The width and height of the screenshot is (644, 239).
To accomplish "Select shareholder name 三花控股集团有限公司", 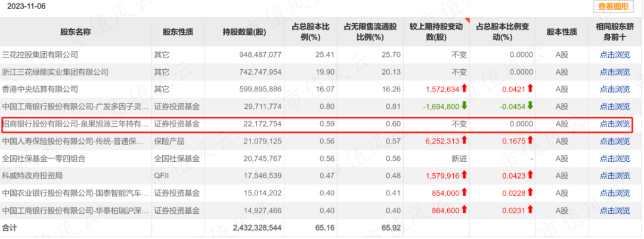I will click(x=40, y=55).
